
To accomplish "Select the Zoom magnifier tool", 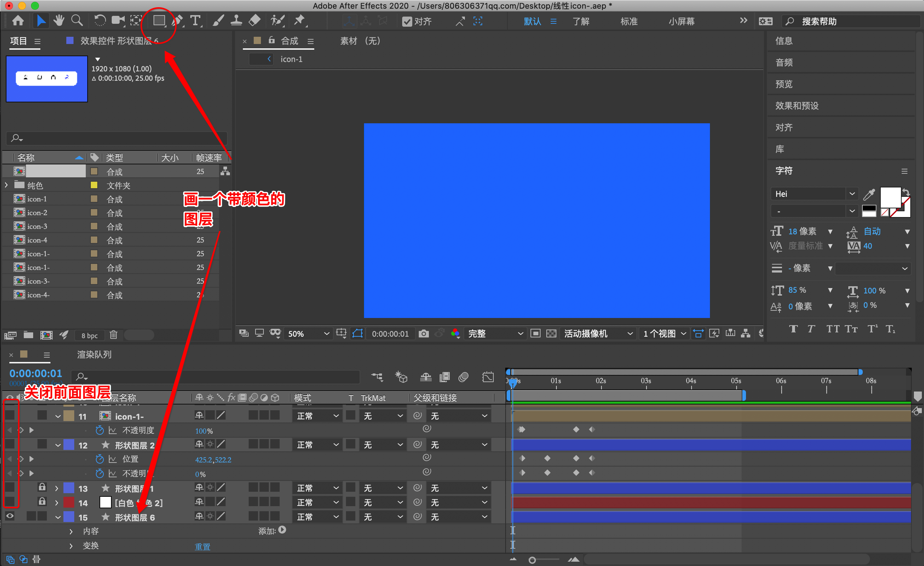I will click(x=77, y=21).
